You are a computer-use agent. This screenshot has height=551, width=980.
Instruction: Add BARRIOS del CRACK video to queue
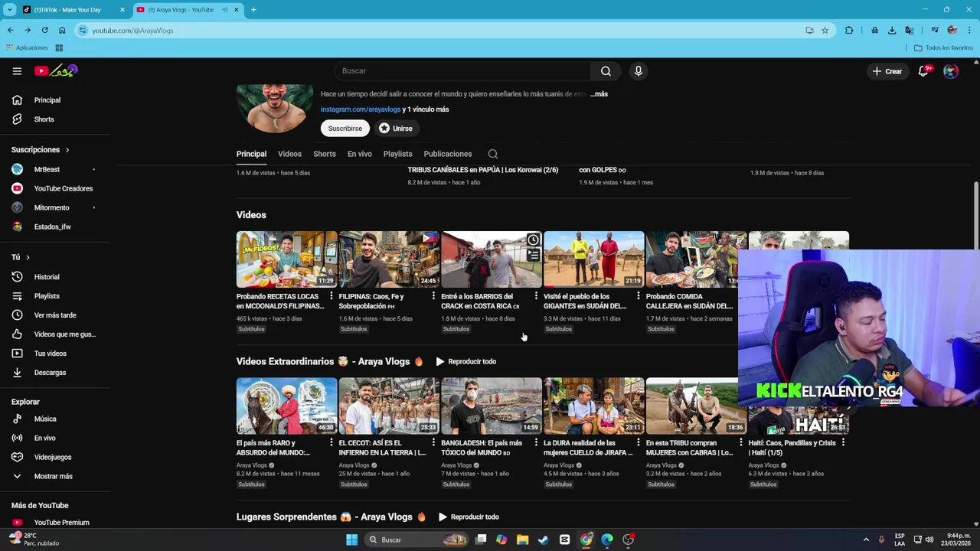pos(533,256)
